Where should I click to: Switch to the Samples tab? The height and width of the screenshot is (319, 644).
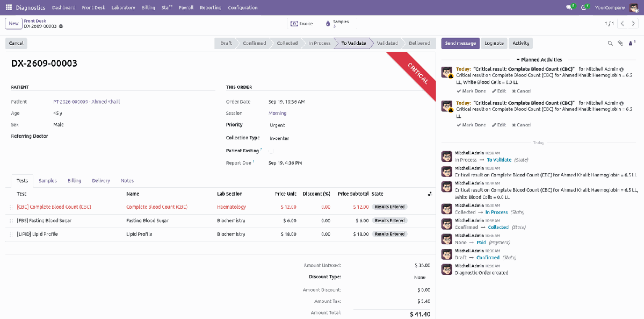click(48, 181)
